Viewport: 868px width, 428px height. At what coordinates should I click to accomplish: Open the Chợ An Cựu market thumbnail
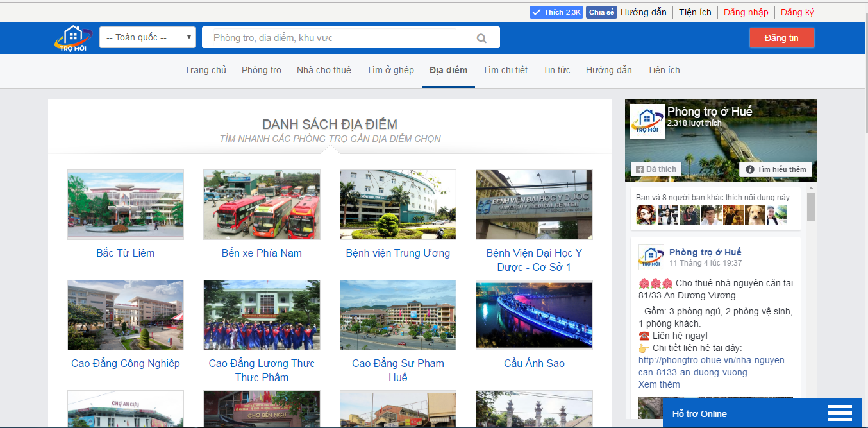coord(126,409)
